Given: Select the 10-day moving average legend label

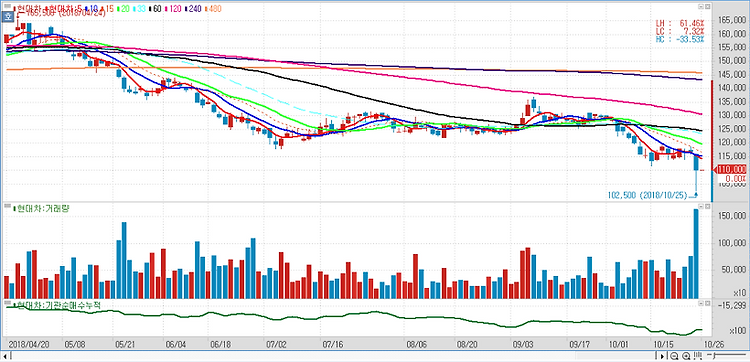Looking at the screenshot, I should (x=92, y=9).
